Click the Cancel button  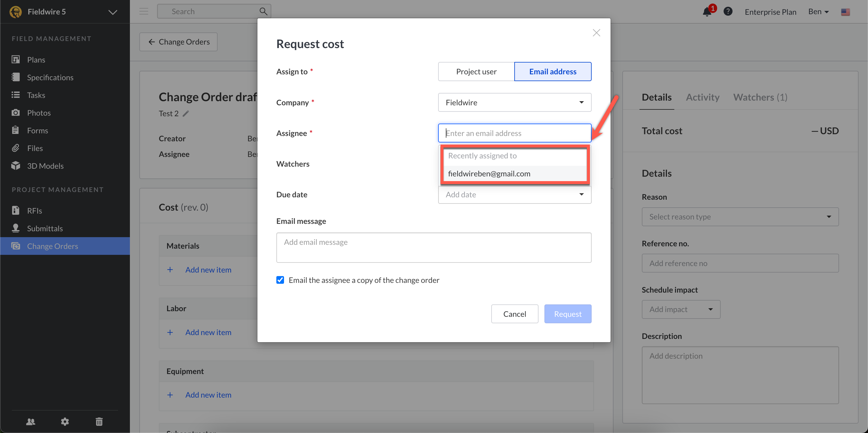(x=514, y=314)
